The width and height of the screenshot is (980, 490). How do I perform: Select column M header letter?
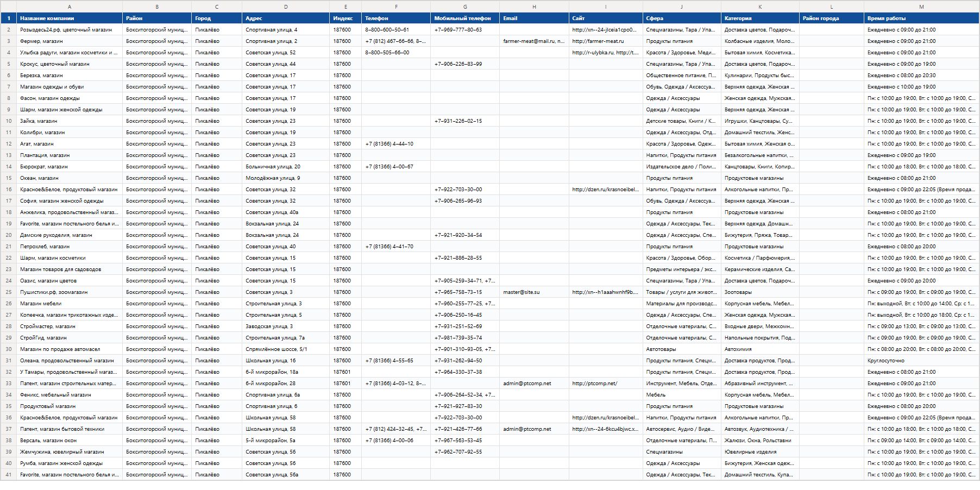(x=921, y=7)
